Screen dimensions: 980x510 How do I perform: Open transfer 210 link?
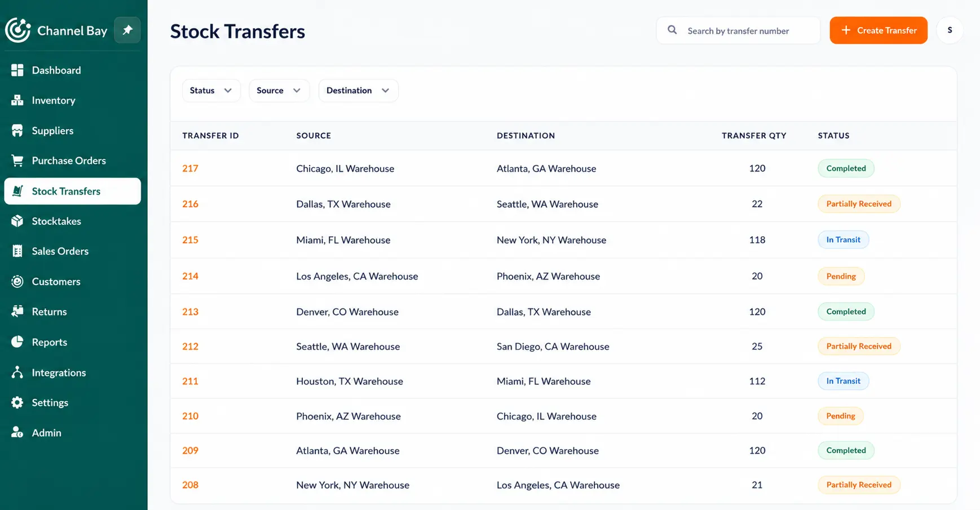(x=190, y=416)
